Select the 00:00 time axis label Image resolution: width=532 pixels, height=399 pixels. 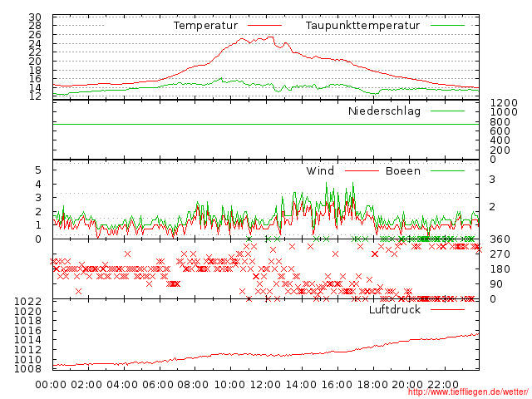pos(51,385)
